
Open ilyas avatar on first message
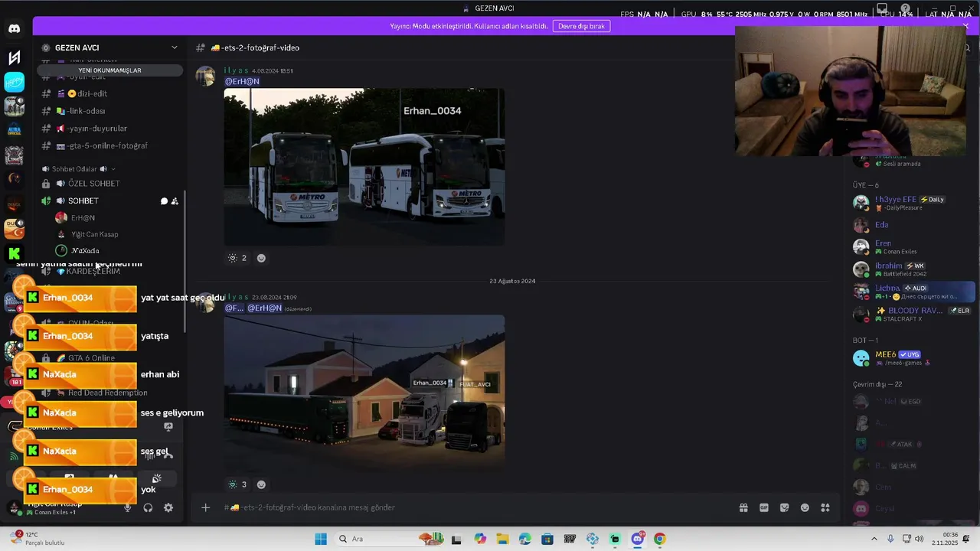point(205,76)
